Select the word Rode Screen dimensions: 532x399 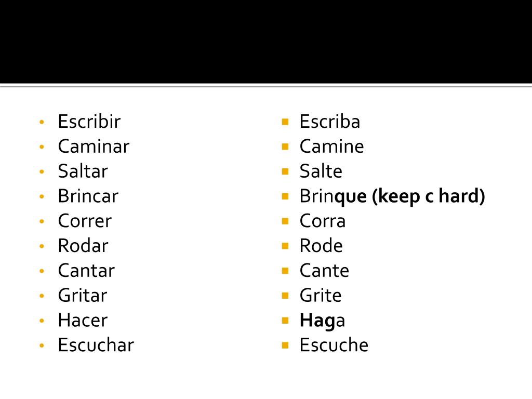coord(321,246)
